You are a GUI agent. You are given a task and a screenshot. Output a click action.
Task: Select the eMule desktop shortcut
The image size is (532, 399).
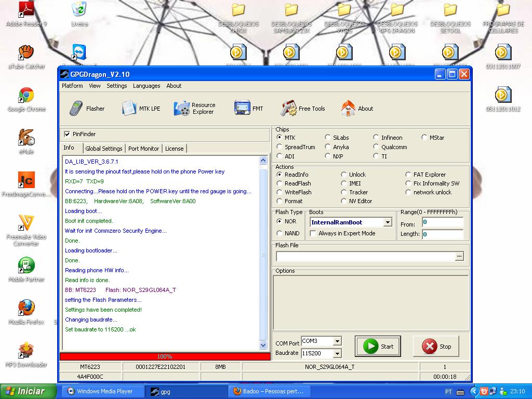[26, 142]
